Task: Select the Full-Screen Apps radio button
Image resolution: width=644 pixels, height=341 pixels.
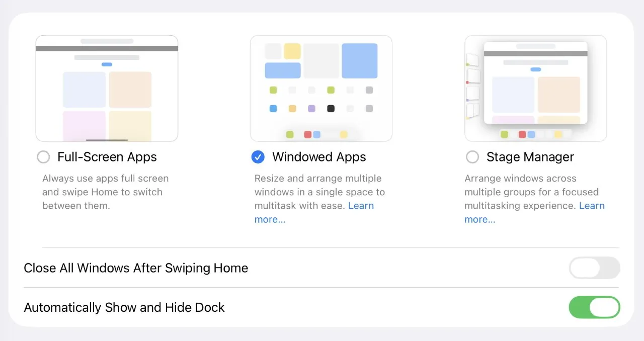Action: (44, 157)
